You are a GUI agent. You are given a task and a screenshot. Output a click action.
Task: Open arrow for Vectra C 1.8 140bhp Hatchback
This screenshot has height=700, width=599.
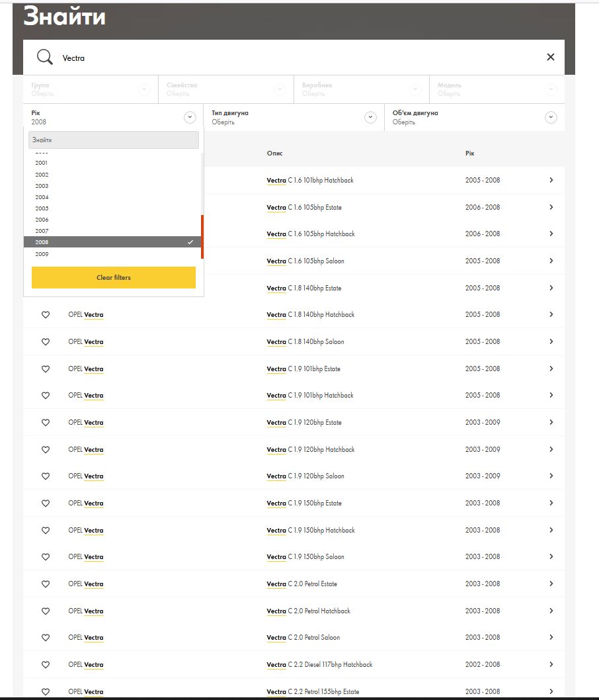[551, 314]
